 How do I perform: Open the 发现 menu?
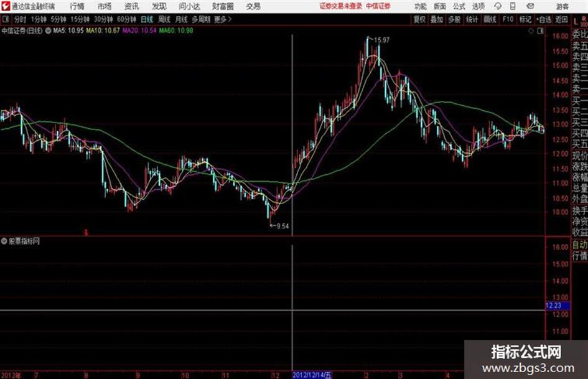coord(159,6)
